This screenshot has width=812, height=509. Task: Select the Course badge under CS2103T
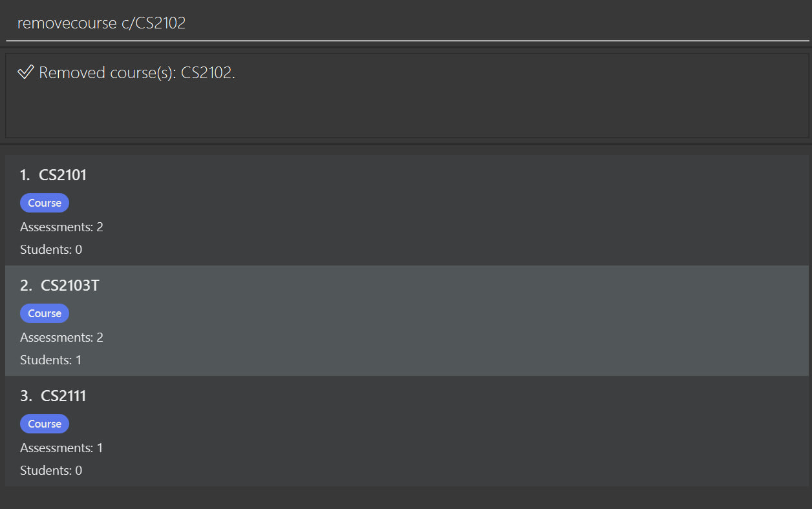click(44, 313)
